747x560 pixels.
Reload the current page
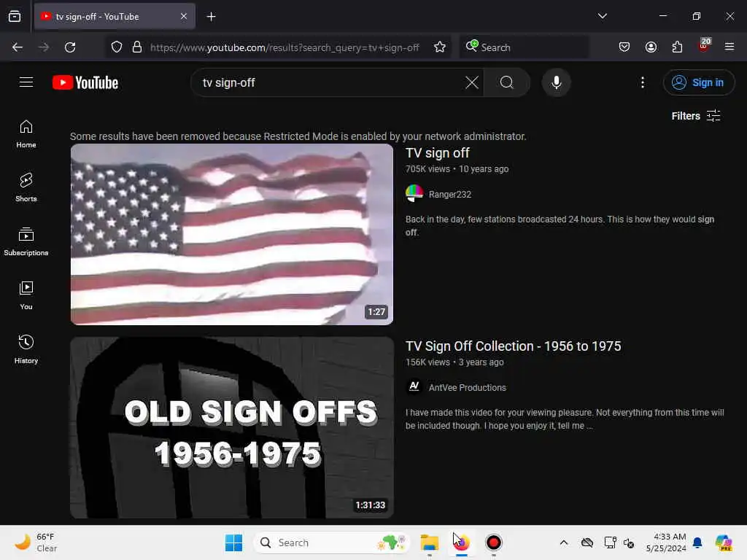coord(70,47)
